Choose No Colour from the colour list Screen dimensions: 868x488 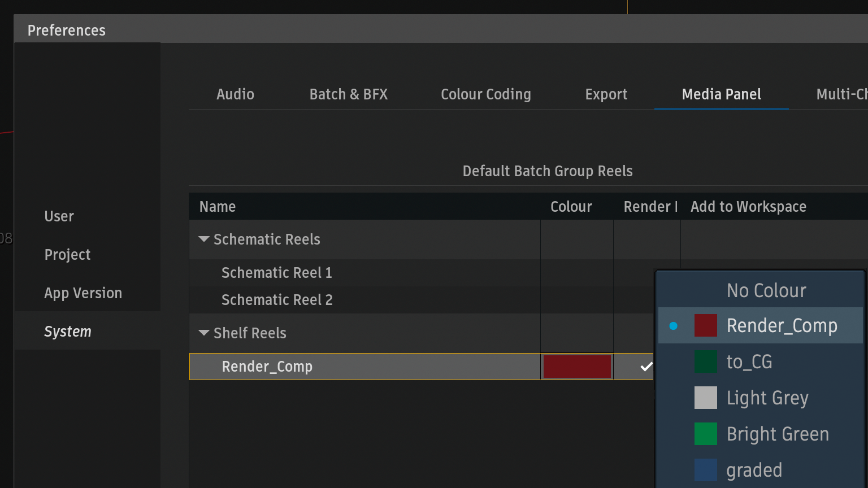(x=766, y=291)
